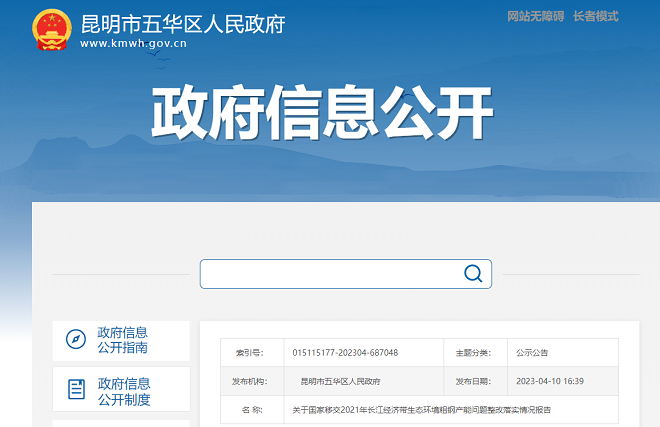Open the 政府信息公开指南 menu item

[x=123, y=340]
